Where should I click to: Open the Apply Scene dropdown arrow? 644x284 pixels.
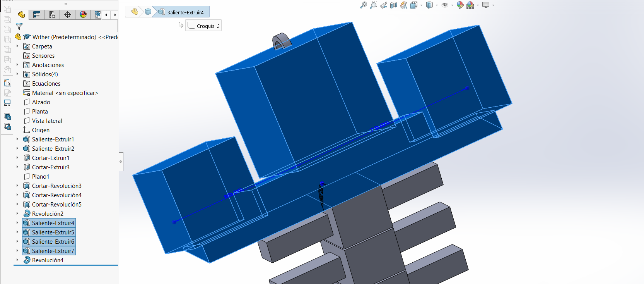tap(478, 5)
